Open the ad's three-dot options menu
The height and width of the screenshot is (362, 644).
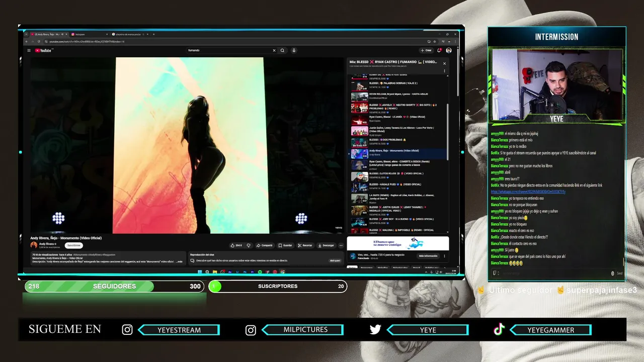click(x=444, y=256)
